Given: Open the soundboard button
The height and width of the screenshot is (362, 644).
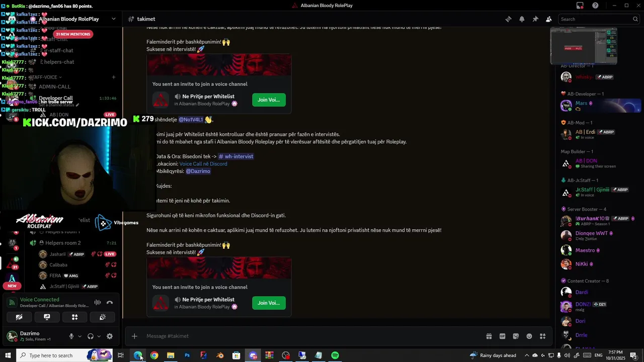Looking at the screenshot, I should [x=102, y=317].
